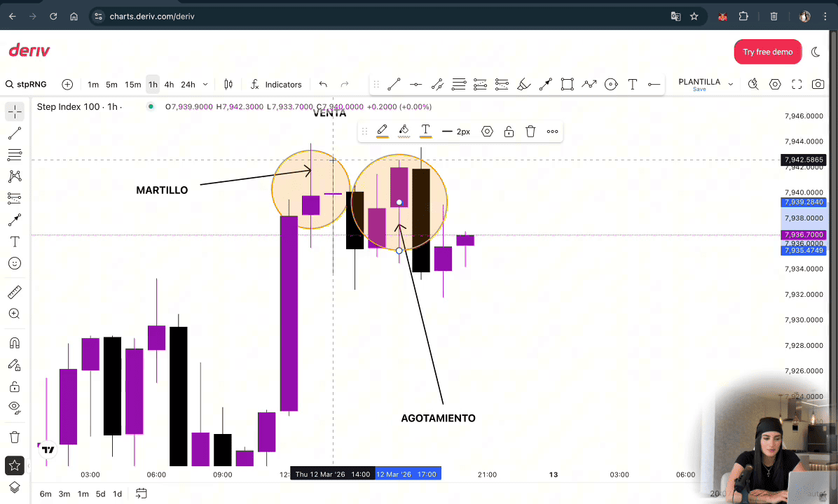The height and width of the screenshot is (504, 838).
Task: Open the shape fill color picker
Action: [404, 131]
